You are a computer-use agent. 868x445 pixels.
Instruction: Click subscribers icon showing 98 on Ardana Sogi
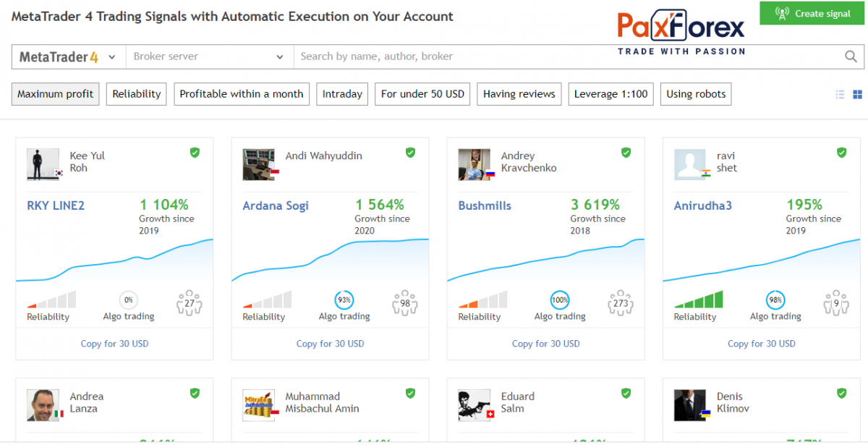pos(405,303)
